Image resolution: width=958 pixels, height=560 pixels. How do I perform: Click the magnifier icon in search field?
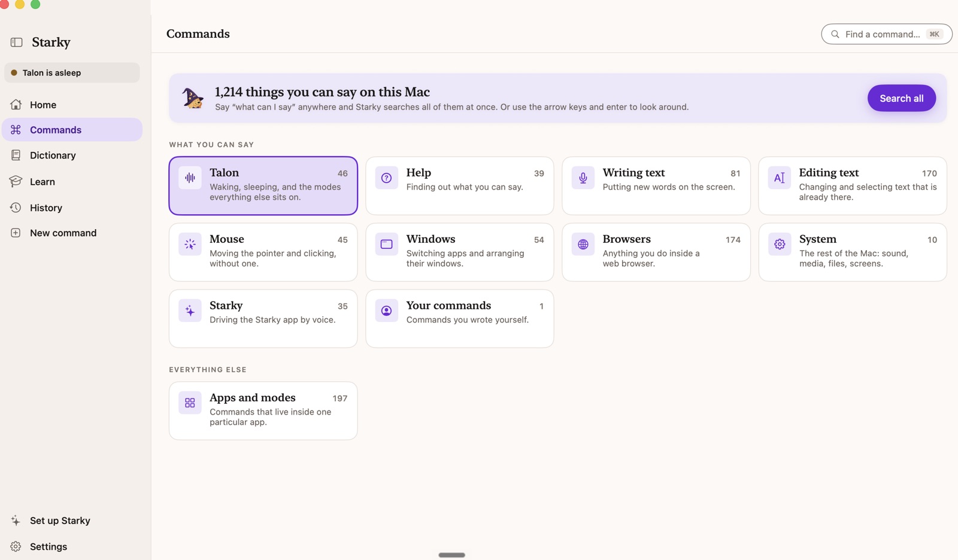pos(835,34)
